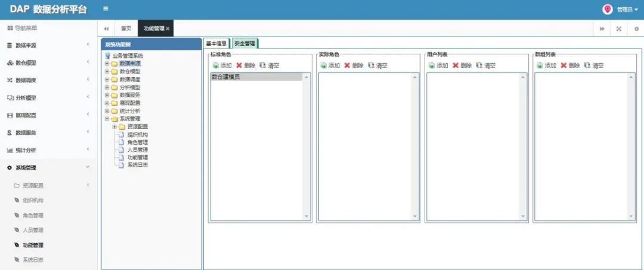Click the 群组列表 list scrollbar down arrow
This screenshot has width=644, height=270.
pyautogui.click(x=631, y=216)
